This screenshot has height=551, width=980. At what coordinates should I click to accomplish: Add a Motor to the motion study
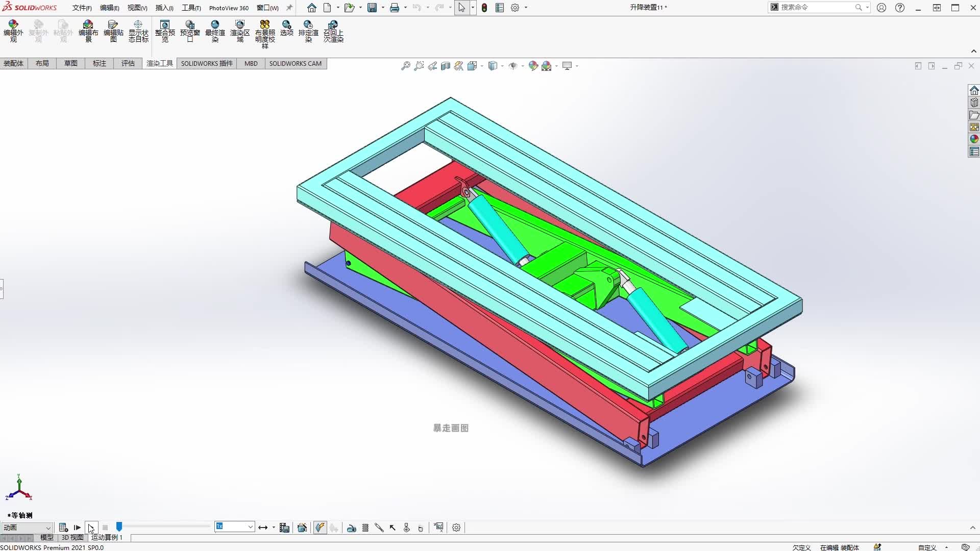(352, 528)
